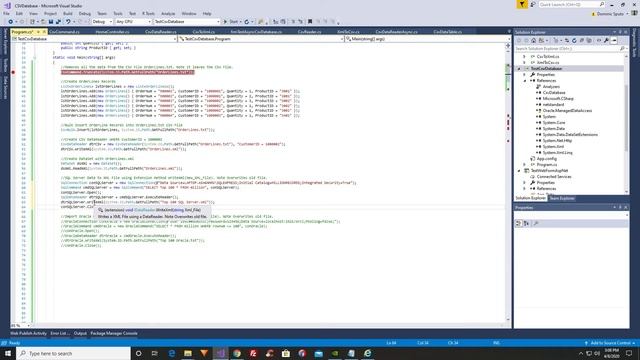The width and height of the screenshot is (640, 360).
Task: Open Task View from the taskbar
Action: click(155, 353)
